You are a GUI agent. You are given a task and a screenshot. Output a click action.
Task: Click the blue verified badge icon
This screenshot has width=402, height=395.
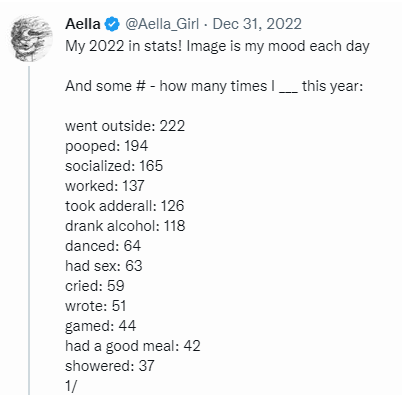[x=112, y=25]
